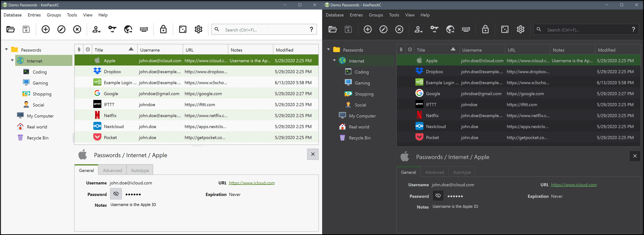This screenshot has width=644, height=235.
Task: Close the entry preview panel
Action: point(313,154)
